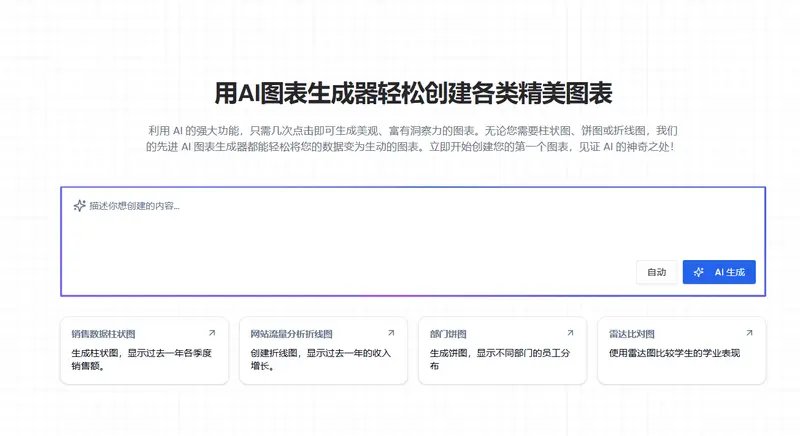
Task: Click the sparkle icon on AI 生成 button
Action: (699, 272)
